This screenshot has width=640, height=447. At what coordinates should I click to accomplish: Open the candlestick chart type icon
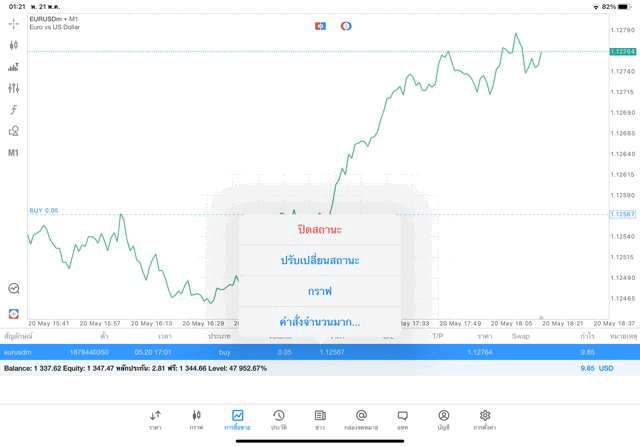14,45
